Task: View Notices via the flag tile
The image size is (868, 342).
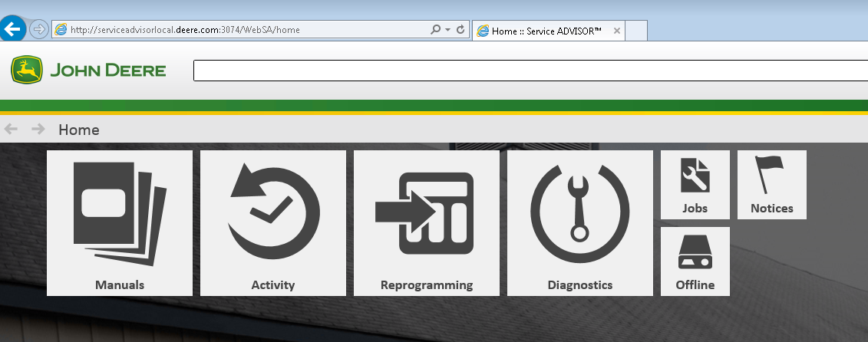Action: (x=772, y=185)
